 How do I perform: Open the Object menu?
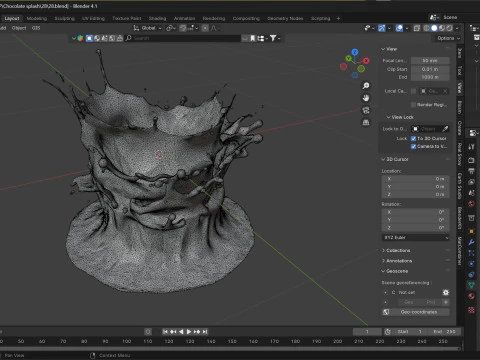coord(19,28)
